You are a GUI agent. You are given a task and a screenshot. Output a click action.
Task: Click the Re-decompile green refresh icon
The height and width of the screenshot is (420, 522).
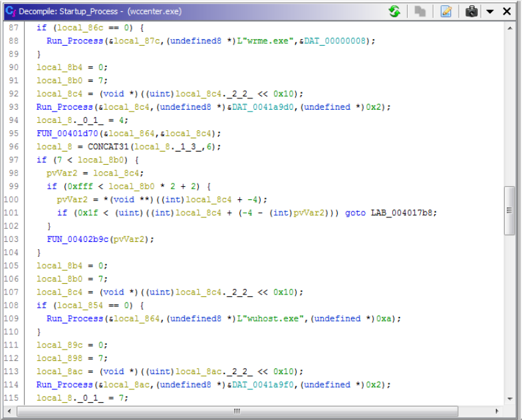coord(394,11)
